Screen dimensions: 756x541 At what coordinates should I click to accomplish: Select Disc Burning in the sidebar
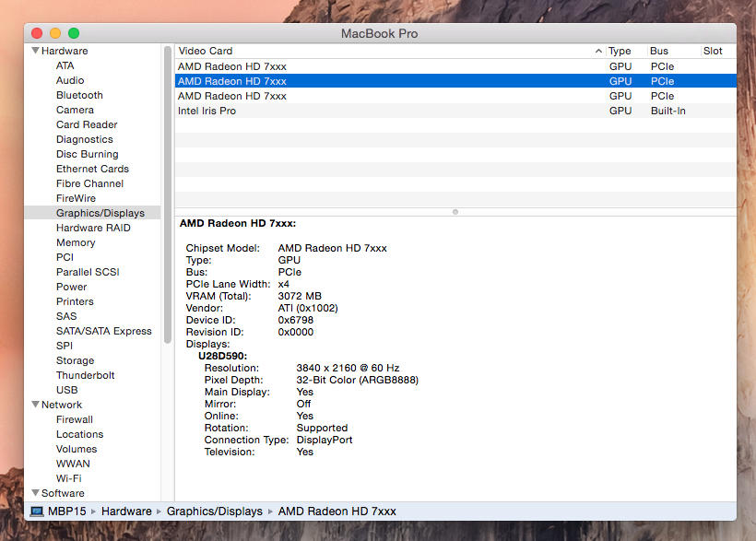coord(88,154)
